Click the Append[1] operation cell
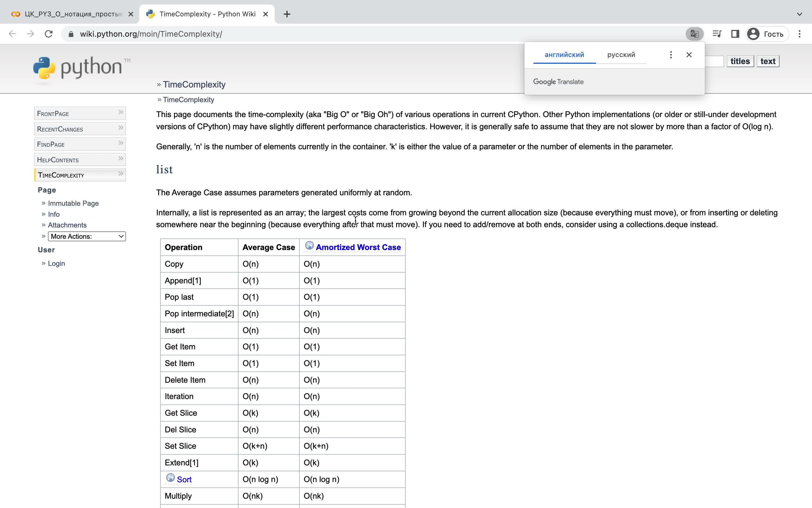This screenshot has width=812, height=508. 199,281
